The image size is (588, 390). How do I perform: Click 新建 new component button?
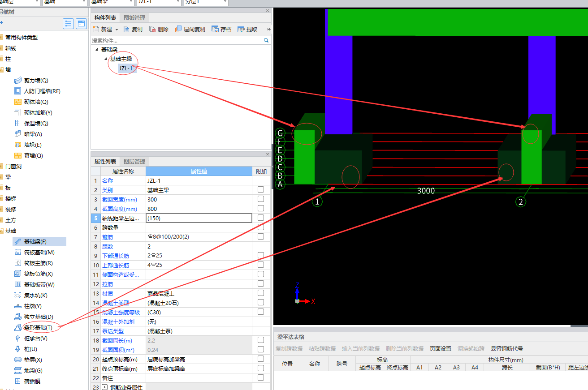[103, 30]
